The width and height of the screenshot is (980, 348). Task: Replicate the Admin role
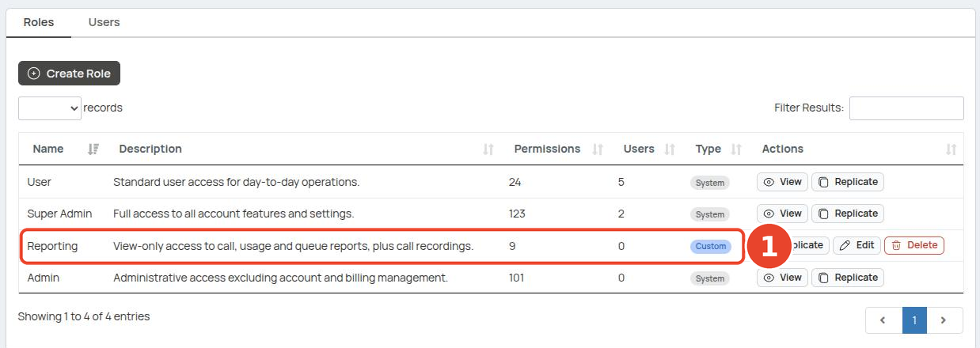click(847, 278)
